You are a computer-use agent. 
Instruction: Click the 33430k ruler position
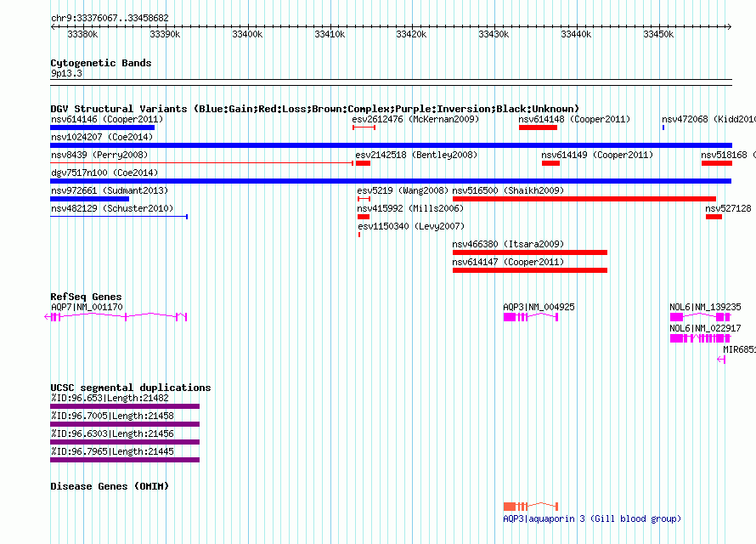494,34
